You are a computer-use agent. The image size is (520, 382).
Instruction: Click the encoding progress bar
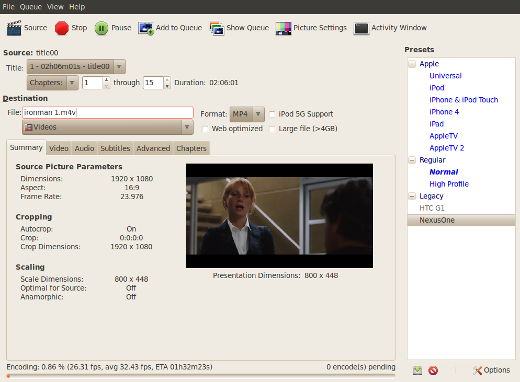[x=201, y=376]
